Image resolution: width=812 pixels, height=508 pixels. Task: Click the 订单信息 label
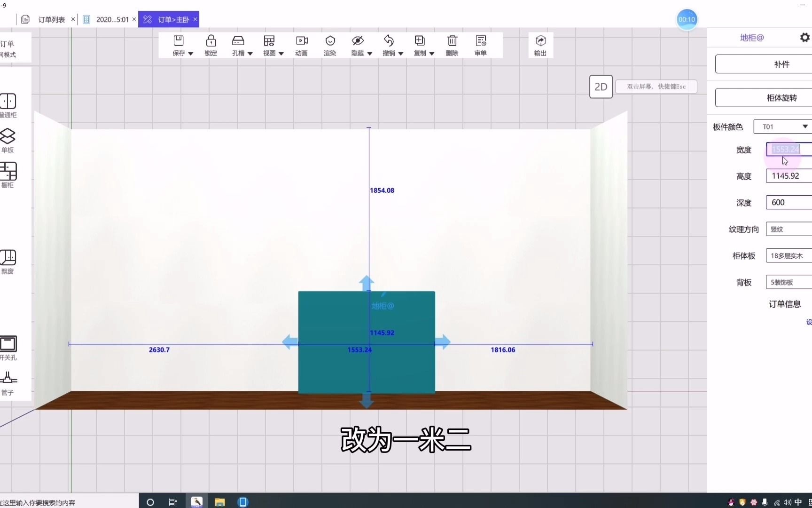pos(785,304)
